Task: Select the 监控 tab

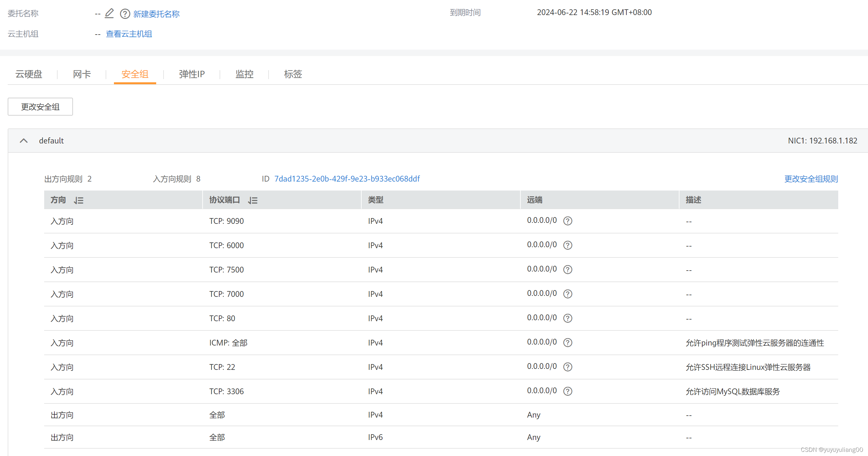Action: [244, 74]
